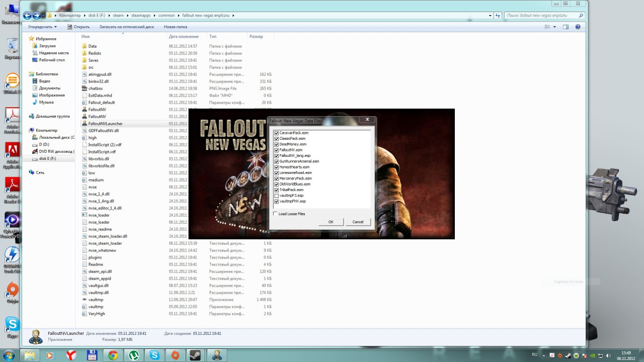
Task: Select steamapps breadcrumb segment
Action: point(141,16)
